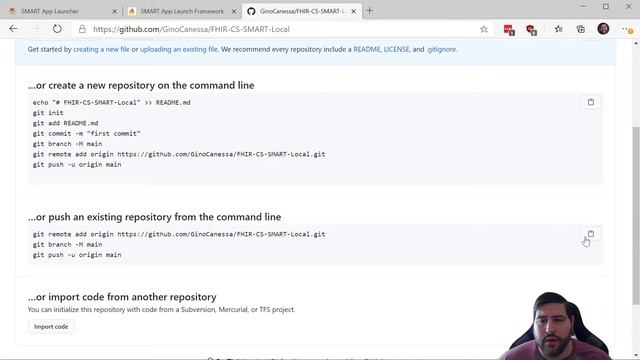Minimize the browser window

tap(583, 7)
